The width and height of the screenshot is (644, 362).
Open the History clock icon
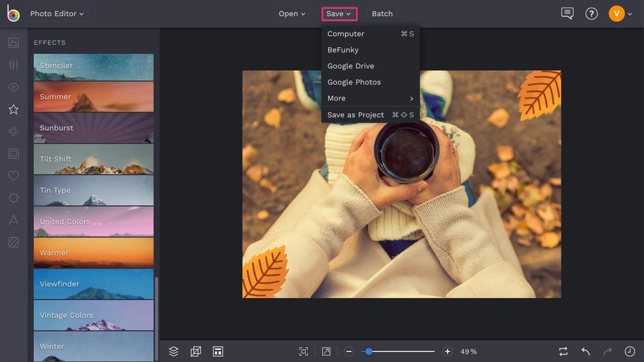tap(629, 351)
